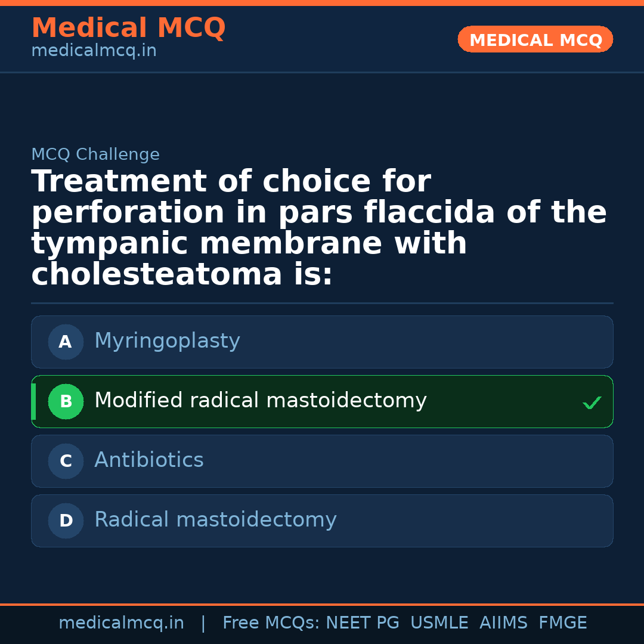Click the green checkmark icon on option B
Image resolution: width=644 pixels, height=644 pixels.
click(x=592, y=403)
